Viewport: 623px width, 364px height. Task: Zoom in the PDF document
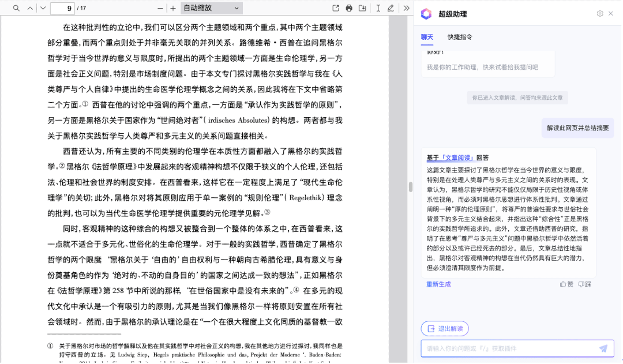click(x=173, y=8)
